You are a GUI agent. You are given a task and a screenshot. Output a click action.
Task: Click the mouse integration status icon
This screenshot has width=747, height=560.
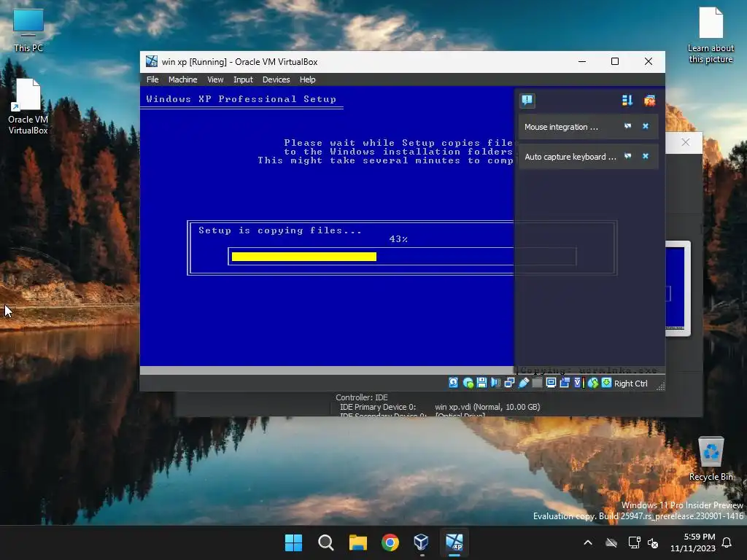pos(592,383)
